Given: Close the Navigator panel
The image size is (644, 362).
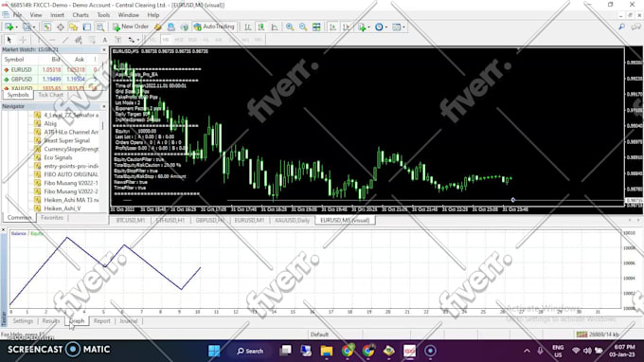Looking at the screenshot, I should pos(103,106).
